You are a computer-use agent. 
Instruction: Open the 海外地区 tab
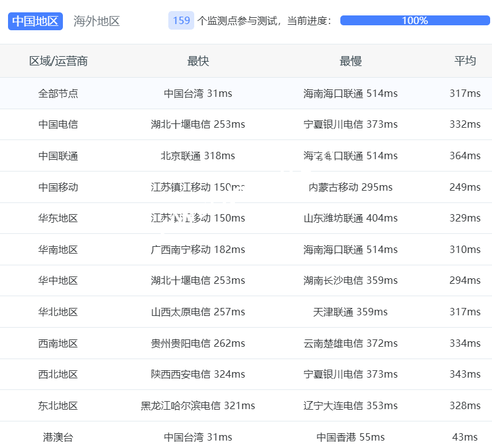(x=97, y=21)
